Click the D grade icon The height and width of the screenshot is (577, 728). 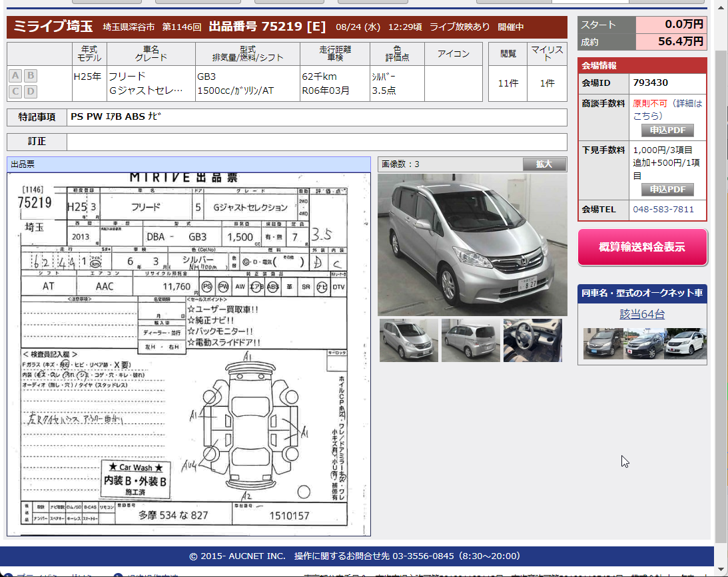(x=31, y=91)
